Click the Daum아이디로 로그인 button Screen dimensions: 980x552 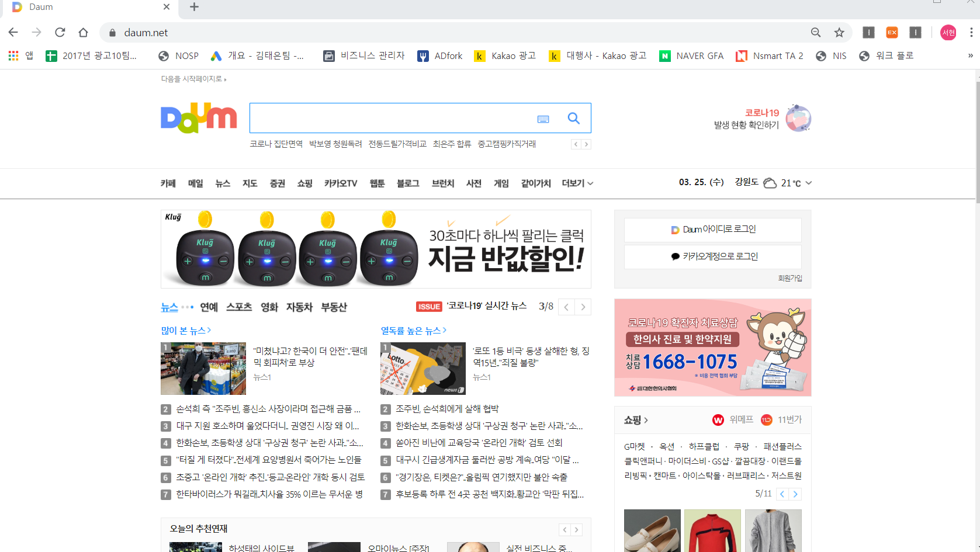point(712,230)
